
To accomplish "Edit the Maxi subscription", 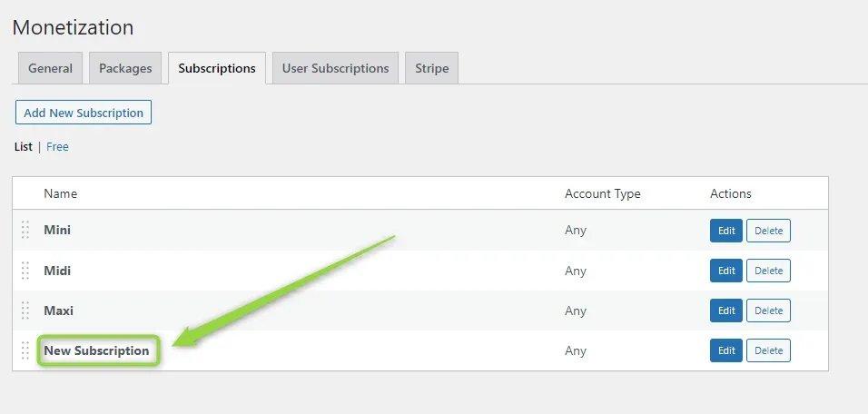I will pyautogui.click(x=726, y=310).
